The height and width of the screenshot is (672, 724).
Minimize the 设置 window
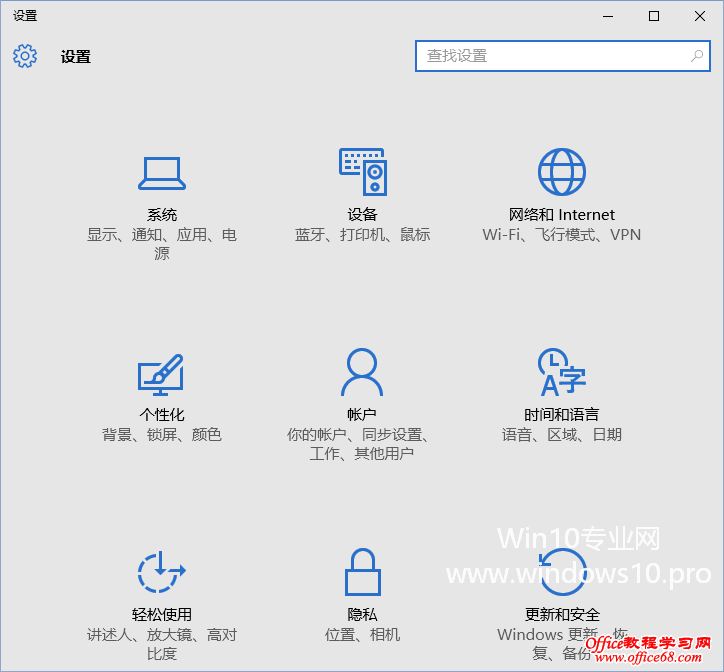608,16
